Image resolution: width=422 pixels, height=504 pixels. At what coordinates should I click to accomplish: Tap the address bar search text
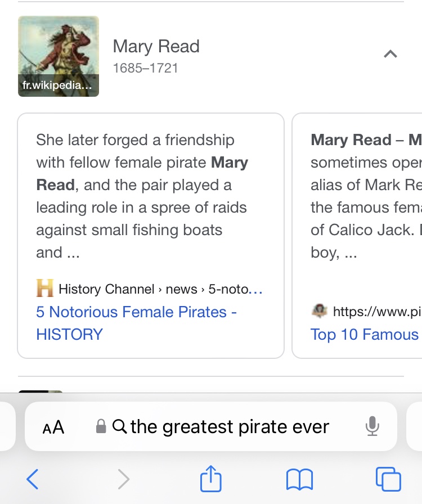230,427
